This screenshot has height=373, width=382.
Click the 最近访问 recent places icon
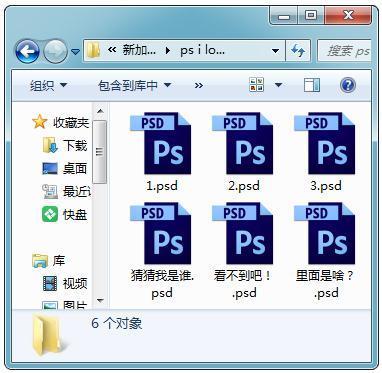click(50, 192)
